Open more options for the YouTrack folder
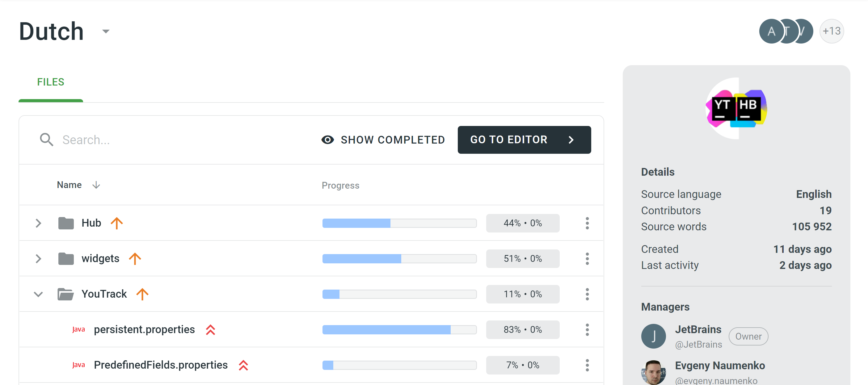Screen dimensions: 868x385 (587, 294)
